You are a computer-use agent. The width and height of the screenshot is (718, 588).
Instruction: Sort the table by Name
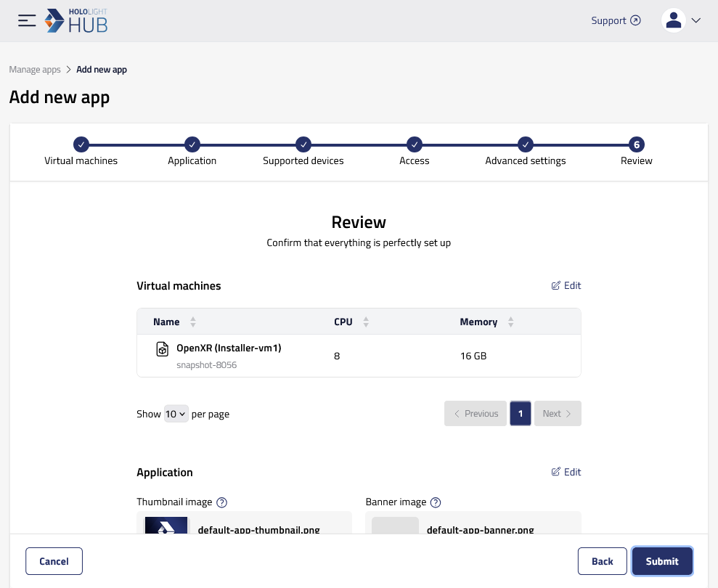(193, 322)
